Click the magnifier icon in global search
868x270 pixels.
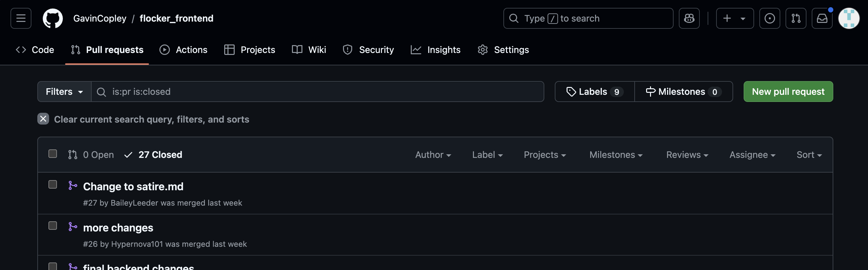514,18
